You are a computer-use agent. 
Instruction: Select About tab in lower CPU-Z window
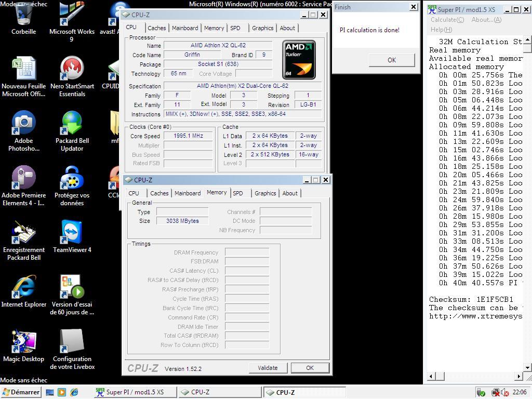point(290,193)
